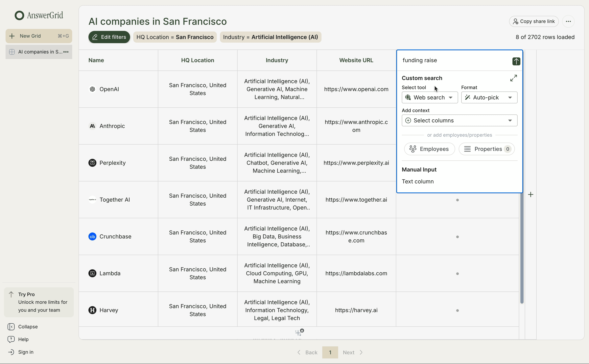Open the Auto-pick format dropdown
The image size is (589, 364).
[489, 97]
